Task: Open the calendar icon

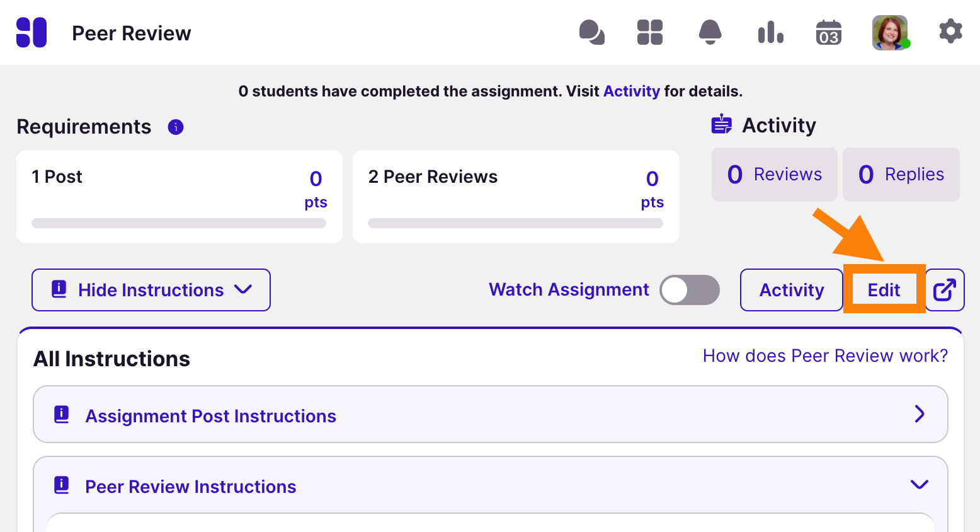Action: [x=828, y=33]
